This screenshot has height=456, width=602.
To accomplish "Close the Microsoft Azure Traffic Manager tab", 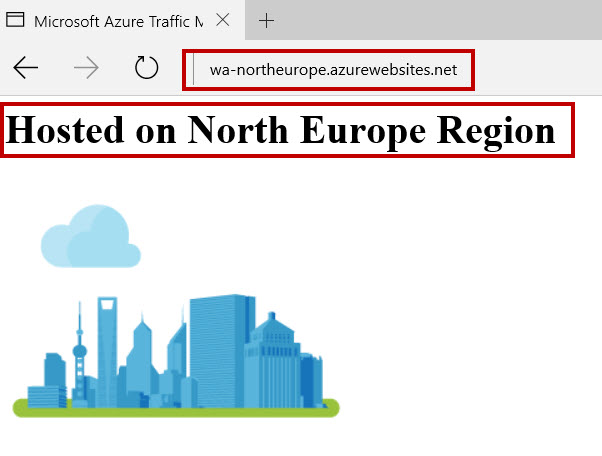I will pyautogui.click(x=223, y=20).
